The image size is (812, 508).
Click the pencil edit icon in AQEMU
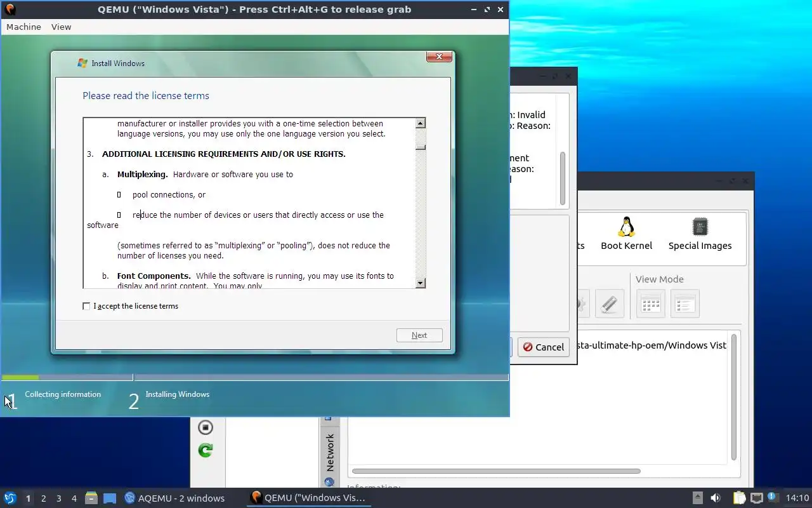(609, 304)
